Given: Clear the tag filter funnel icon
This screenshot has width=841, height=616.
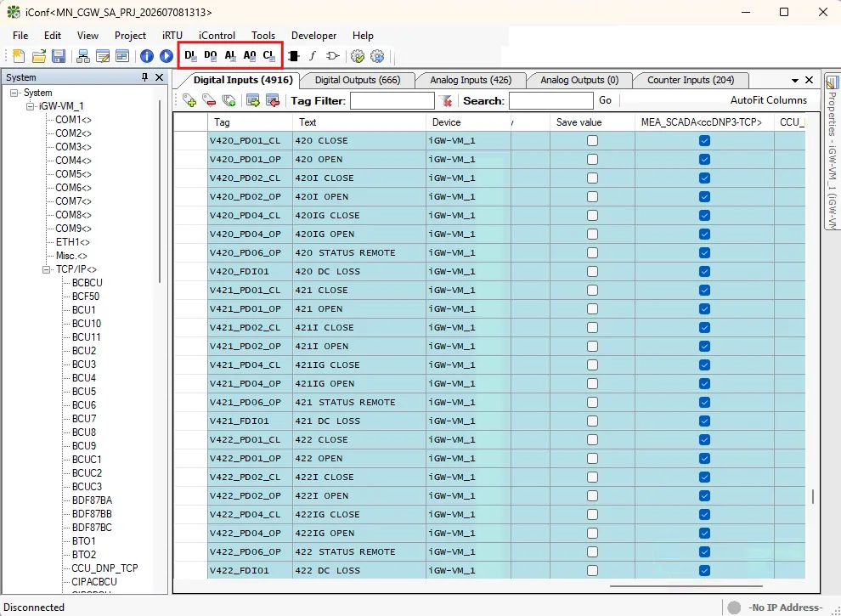Looking at the screenshot, I should (445, 100).
